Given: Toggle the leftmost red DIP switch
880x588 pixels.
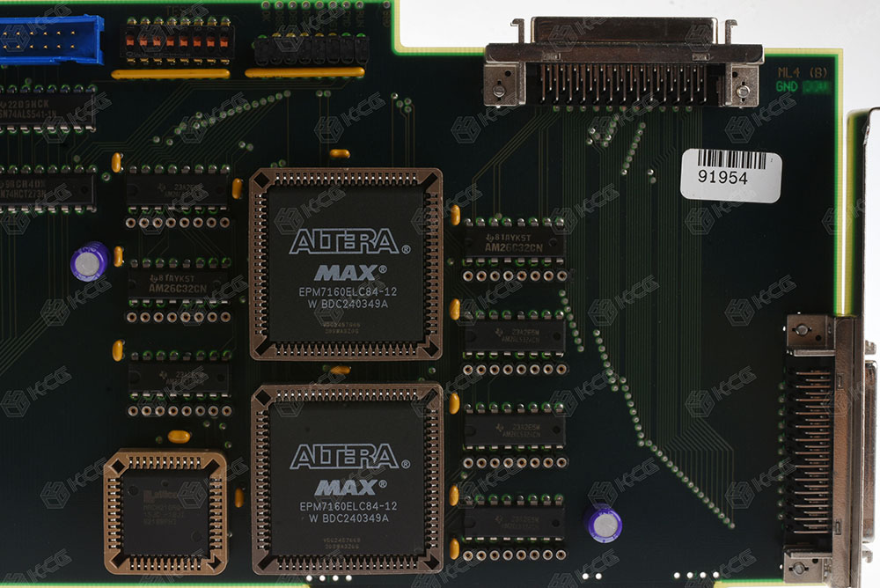Looking at the screenshot, I should coord(130,41).
